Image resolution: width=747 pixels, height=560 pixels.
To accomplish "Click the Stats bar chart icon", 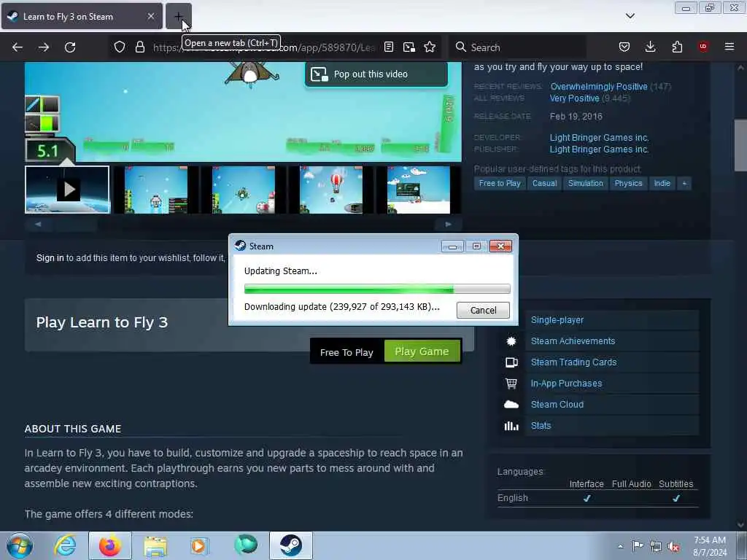I will (511, 426).
